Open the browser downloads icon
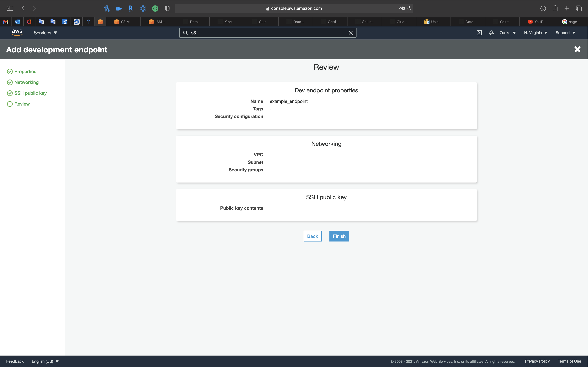This screenshot has height=367, width=588. click(543, 8)
